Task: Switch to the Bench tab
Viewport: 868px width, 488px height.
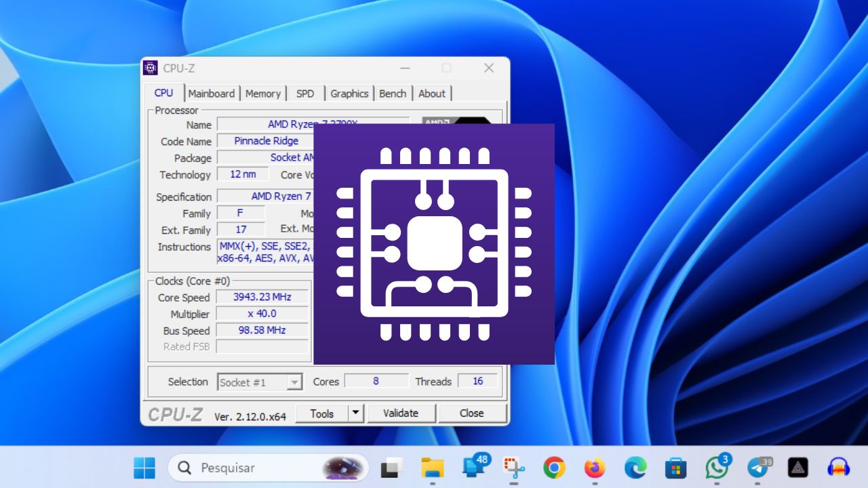Action: tap(393, 94)
